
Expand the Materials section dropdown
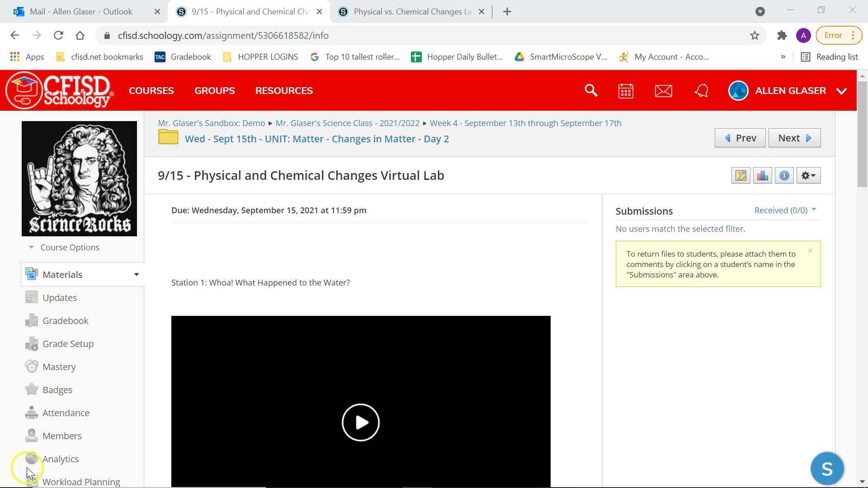point(136,274)
